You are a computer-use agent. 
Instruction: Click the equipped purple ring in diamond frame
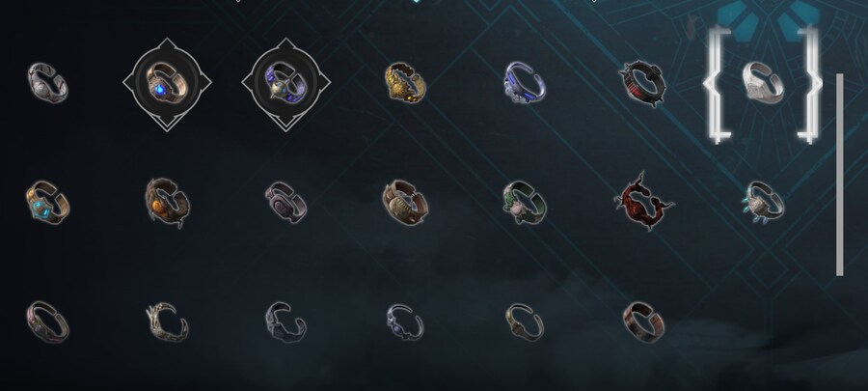[286, 84]
